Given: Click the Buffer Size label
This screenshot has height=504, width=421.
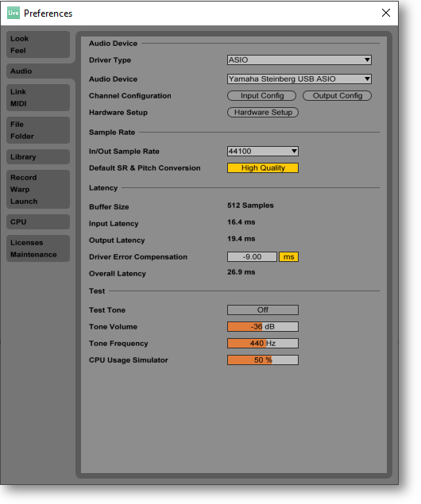Looking at the screenshot, I should (x=109, y=206).
